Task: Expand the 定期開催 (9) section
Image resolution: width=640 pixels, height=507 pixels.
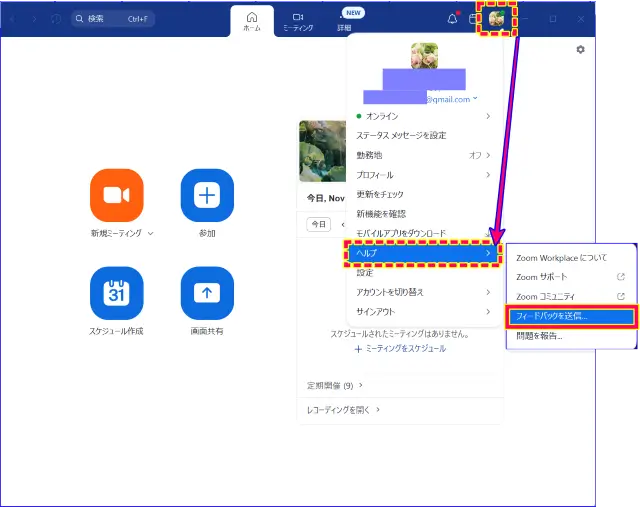Action: click(335, 385)
